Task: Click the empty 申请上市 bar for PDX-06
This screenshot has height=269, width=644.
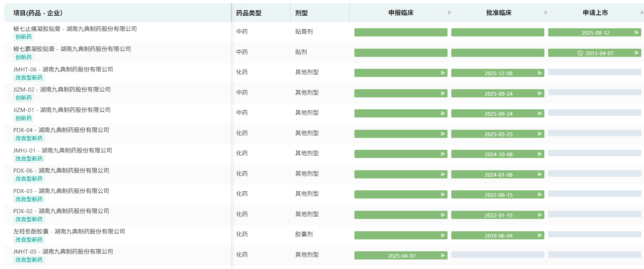Action: click(x=595, y=173)
